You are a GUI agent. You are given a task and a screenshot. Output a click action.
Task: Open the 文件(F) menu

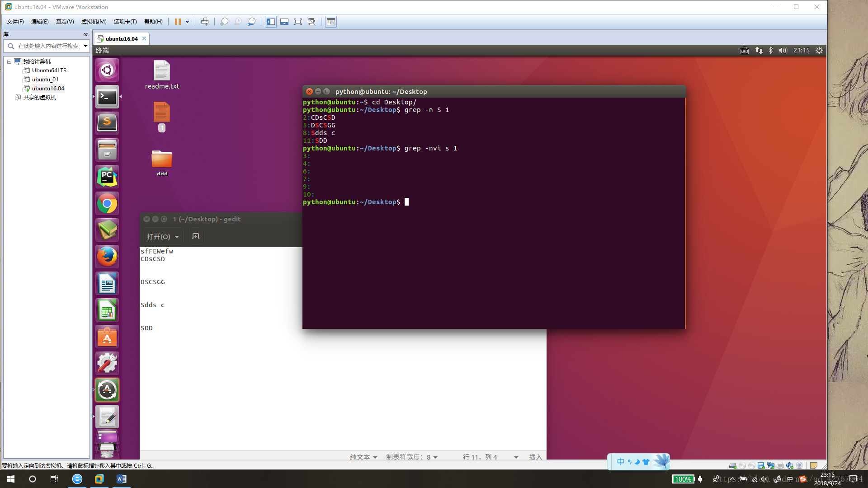pos(15,22)
